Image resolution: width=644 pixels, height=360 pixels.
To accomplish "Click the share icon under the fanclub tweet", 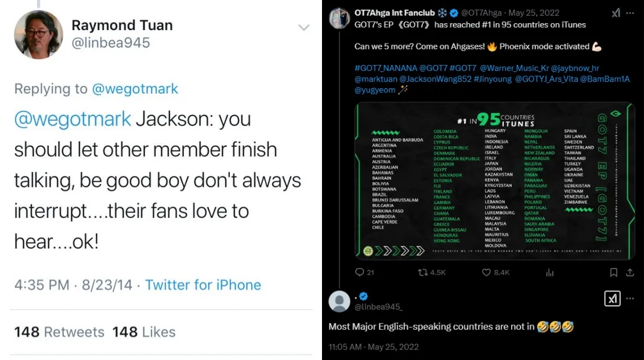I will point(629,272).
